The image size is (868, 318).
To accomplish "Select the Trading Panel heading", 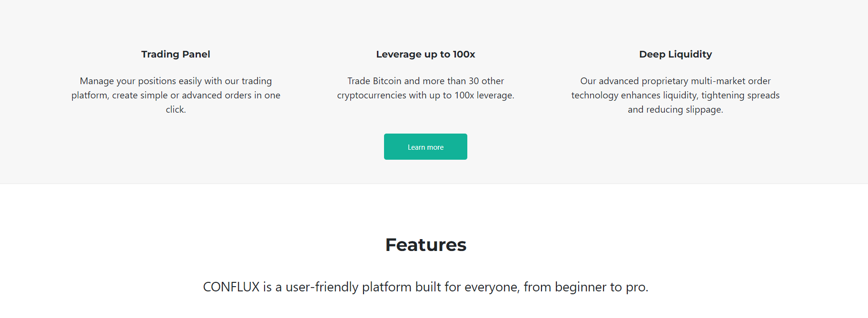I will (x=176, y=54).
